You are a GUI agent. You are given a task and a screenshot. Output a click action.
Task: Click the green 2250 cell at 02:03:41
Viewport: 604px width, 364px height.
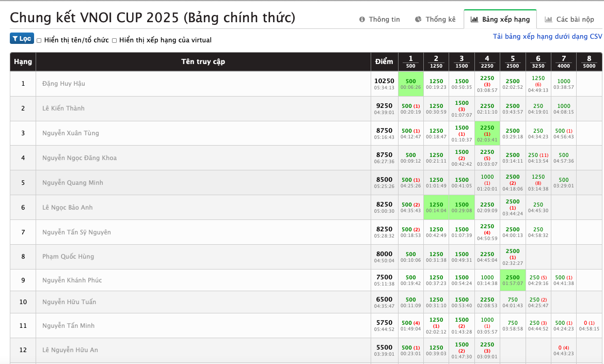487,133
